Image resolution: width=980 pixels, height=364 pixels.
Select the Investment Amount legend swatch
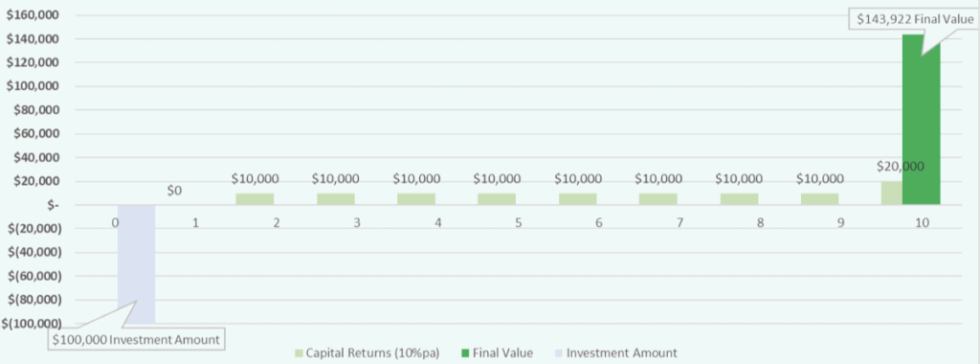559,353
